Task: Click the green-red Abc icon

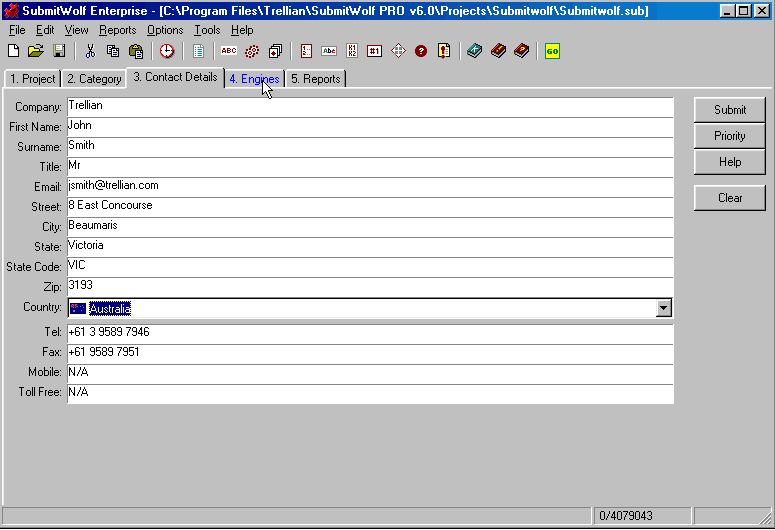Action: (329, 51)
